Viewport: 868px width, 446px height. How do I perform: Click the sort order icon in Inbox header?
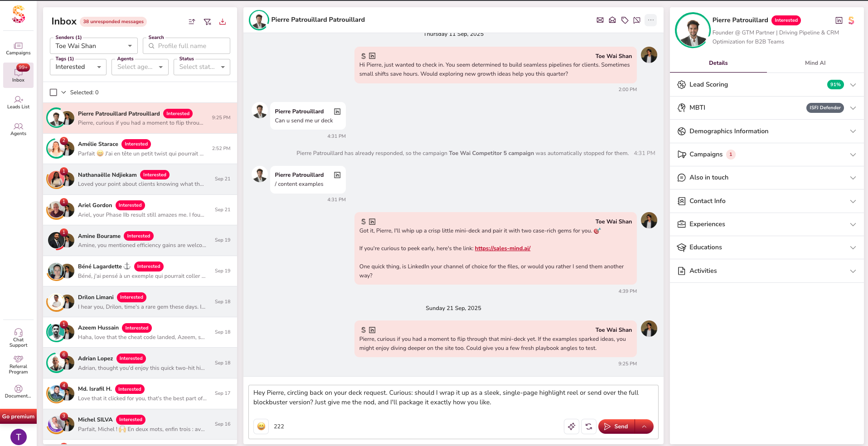192,22
